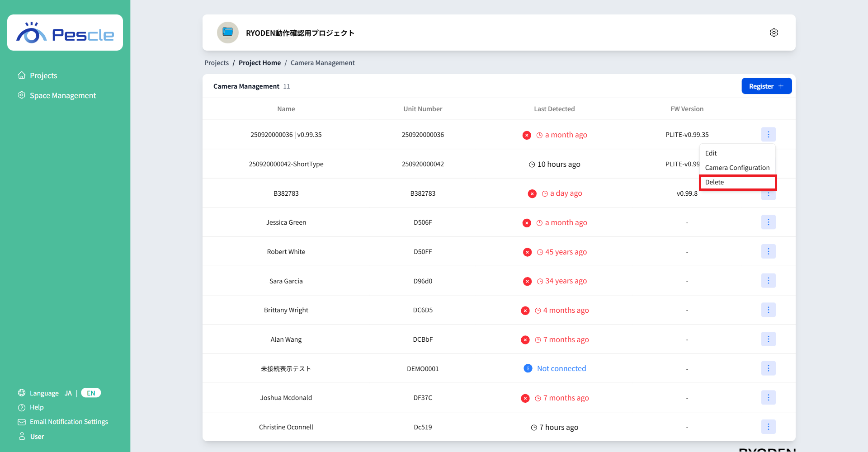This screenshot has height=452, width=868.
Task: Click the Pescle logo
Action: click(65, 33)
